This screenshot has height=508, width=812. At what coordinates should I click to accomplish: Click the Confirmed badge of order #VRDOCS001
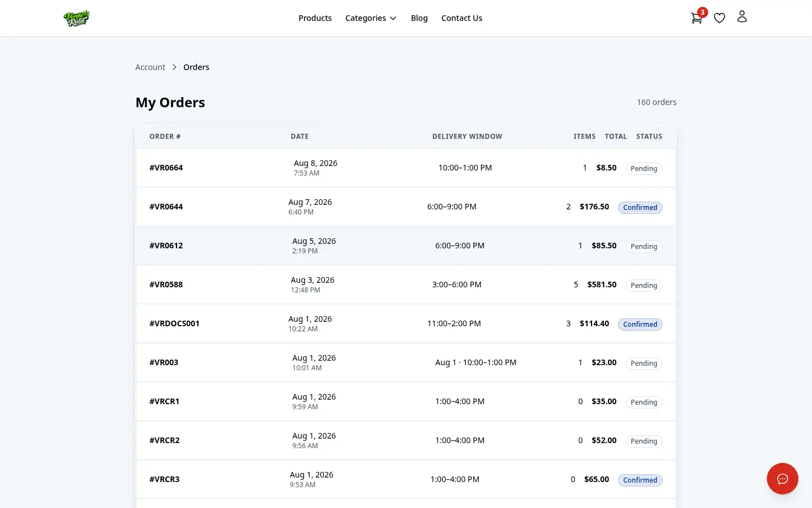coord(640,324)
